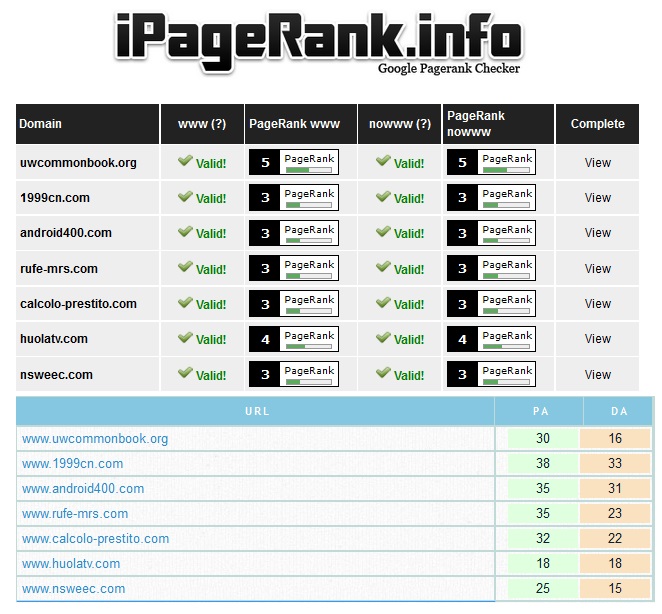Click the PageRank nowww column header
The width and height of the screenshot is (662, 614).
point(498,124)
